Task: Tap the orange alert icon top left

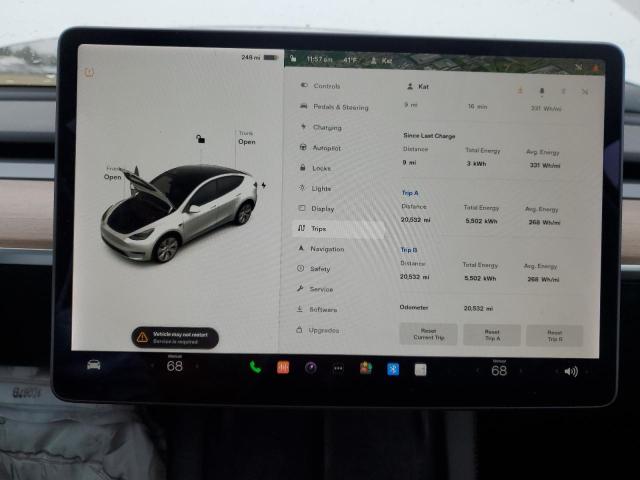Action: pyautogui.click(x=89, y=72)
